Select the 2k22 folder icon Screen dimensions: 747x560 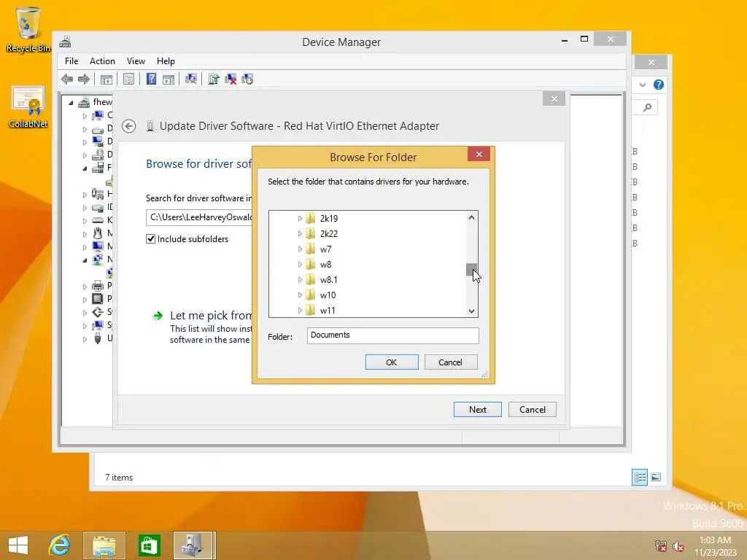pos(310,233)
